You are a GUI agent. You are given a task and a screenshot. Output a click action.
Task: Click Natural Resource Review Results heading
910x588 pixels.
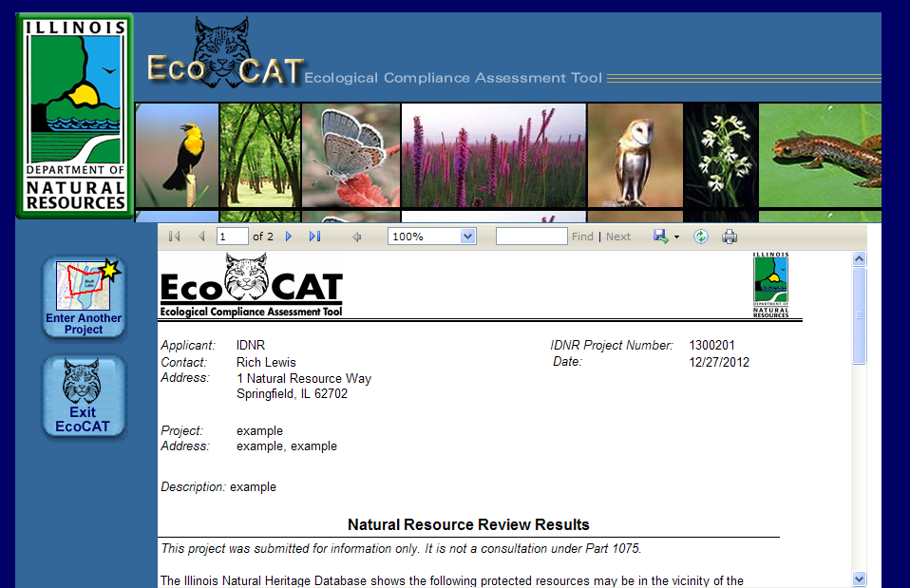[x=468, y=524]
